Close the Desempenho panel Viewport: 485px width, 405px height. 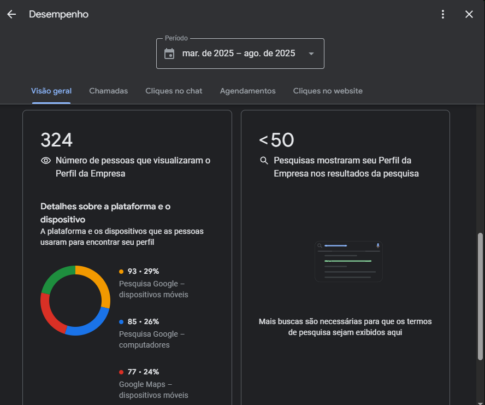click(x=469, y=14)
